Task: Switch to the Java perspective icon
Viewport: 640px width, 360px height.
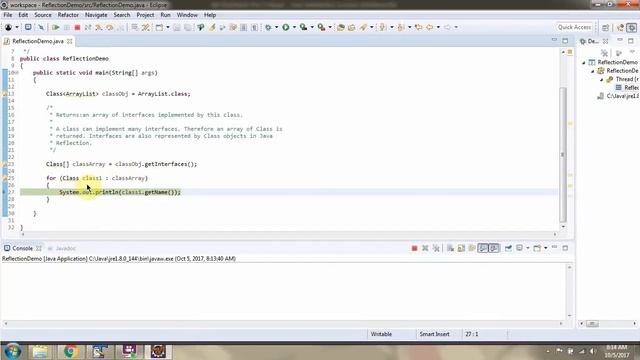Action: [620, 27]
